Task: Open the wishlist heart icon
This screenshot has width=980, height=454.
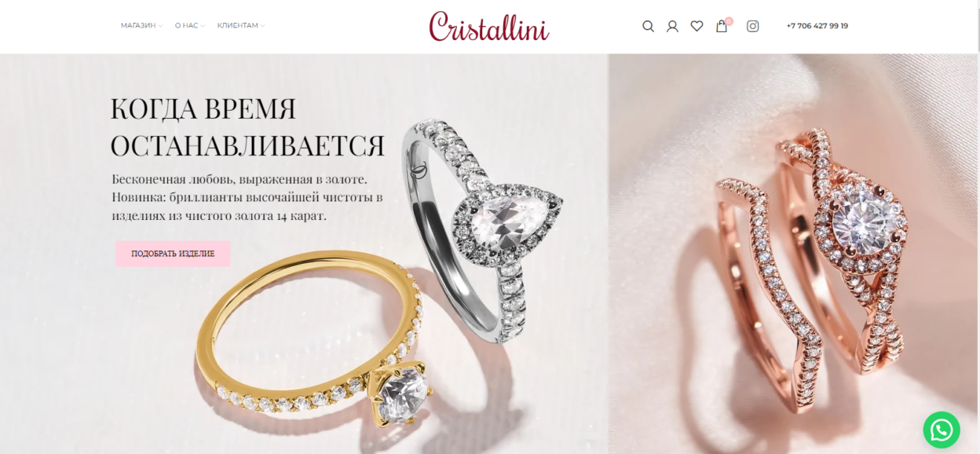Action: click(697, 26)
